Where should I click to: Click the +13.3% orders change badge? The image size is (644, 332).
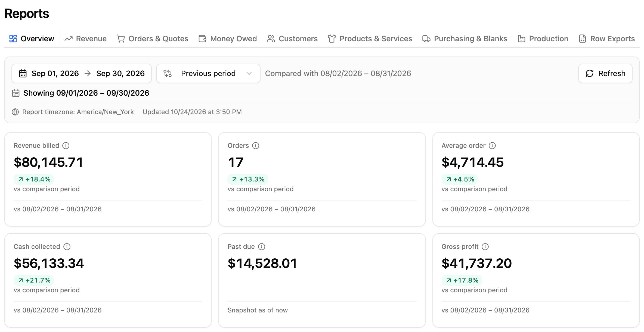click(x=248, y=179)
